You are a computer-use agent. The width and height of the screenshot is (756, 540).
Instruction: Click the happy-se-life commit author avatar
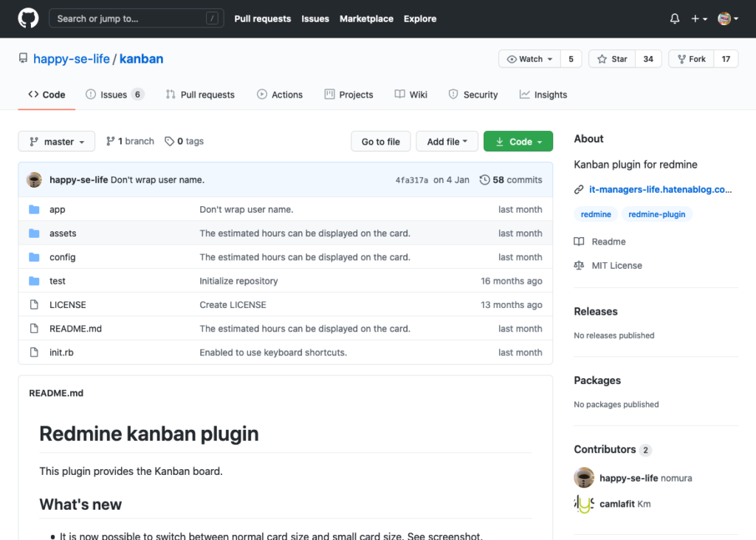pyautogui.click(x=34, y=180)
